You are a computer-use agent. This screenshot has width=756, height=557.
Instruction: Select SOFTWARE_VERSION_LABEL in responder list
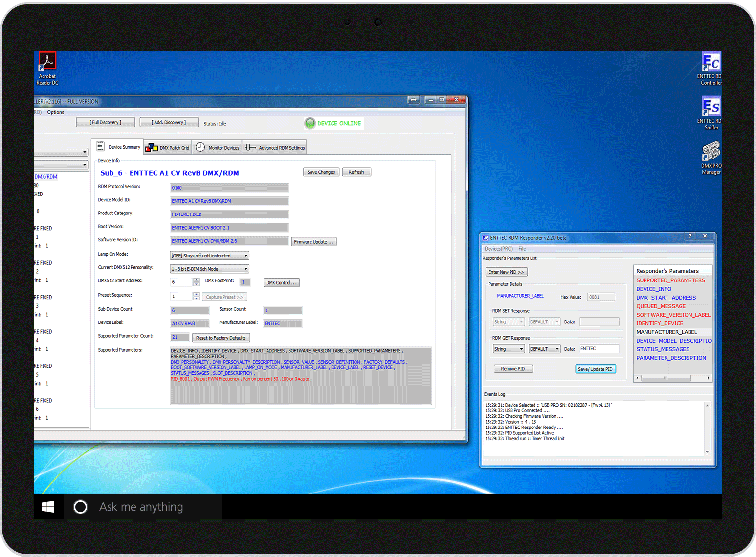(x=673, y=315)
